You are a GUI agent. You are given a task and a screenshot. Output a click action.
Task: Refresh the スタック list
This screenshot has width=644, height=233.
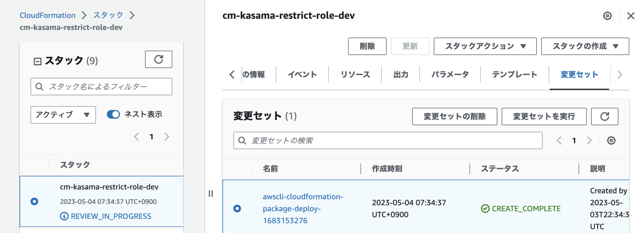159,59
